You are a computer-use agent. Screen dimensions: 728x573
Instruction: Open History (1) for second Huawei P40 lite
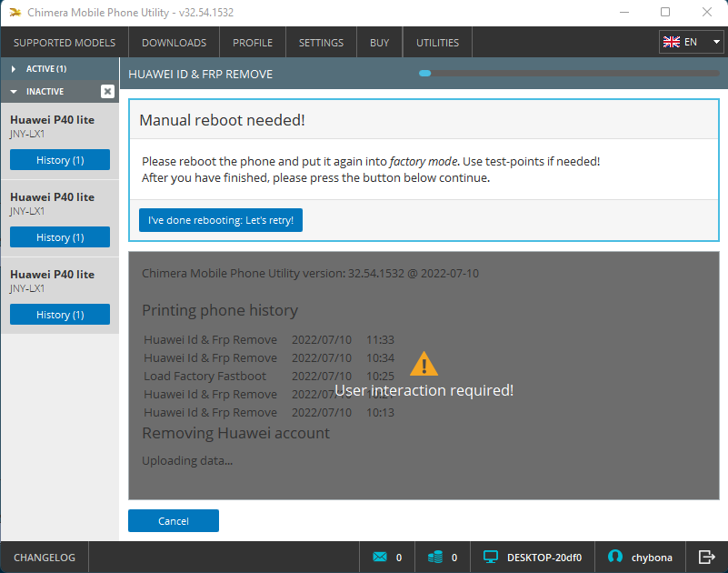(x=60, y=237)
